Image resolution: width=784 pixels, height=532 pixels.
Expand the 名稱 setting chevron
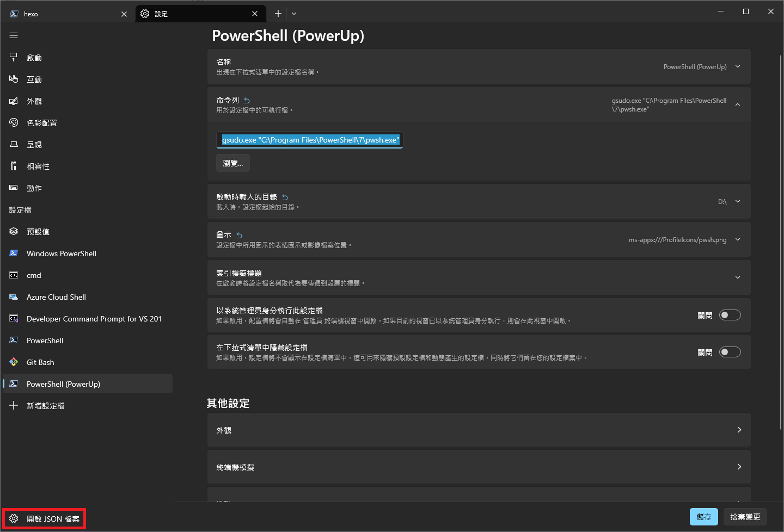(738, 66)
